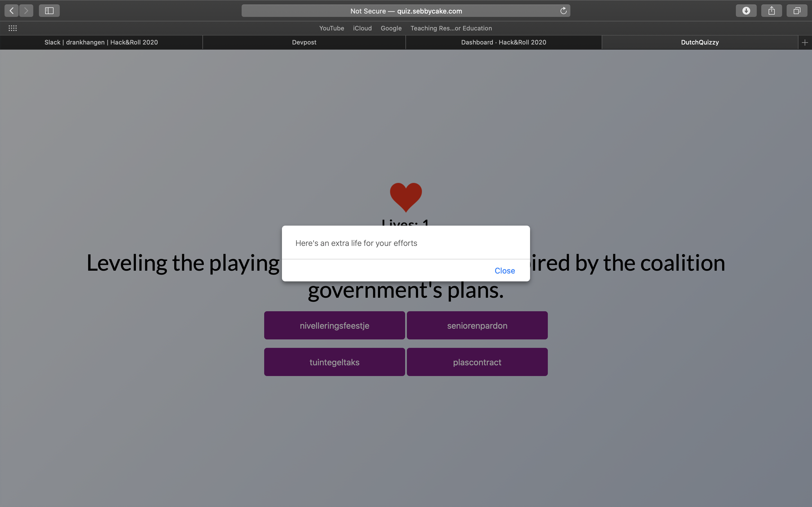The height and width of the screenshot is (507, 812).
Task: Reload the page with refresh icon
Action: point(563,11)
